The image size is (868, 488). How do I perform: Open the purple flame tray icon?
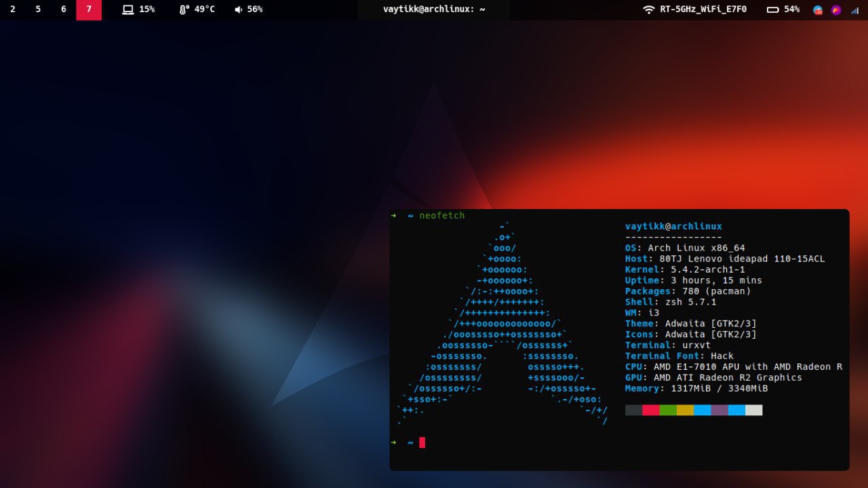pos(836,10)
